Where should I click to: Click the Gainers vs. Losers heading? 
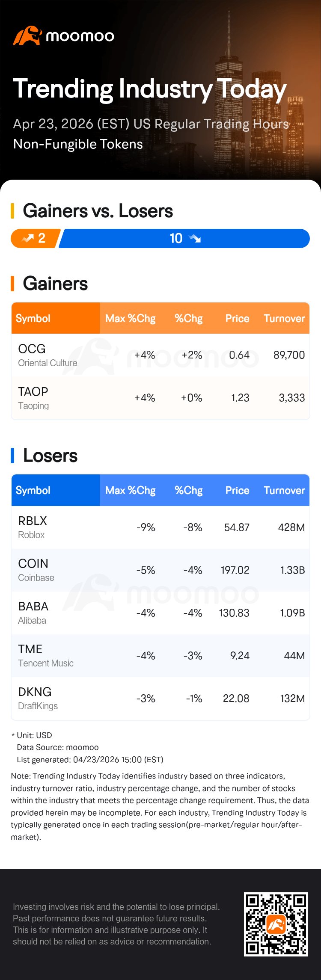[x=98, y=211]
